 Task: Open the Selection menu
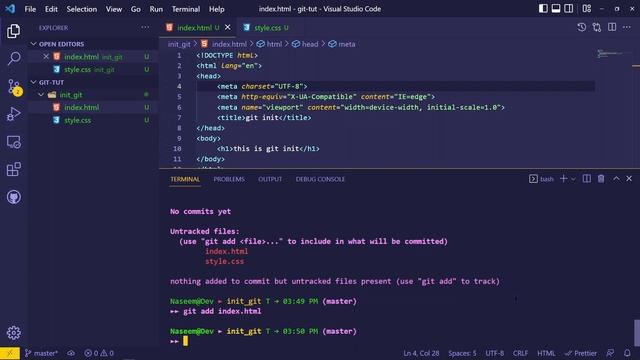coord(82,9)
